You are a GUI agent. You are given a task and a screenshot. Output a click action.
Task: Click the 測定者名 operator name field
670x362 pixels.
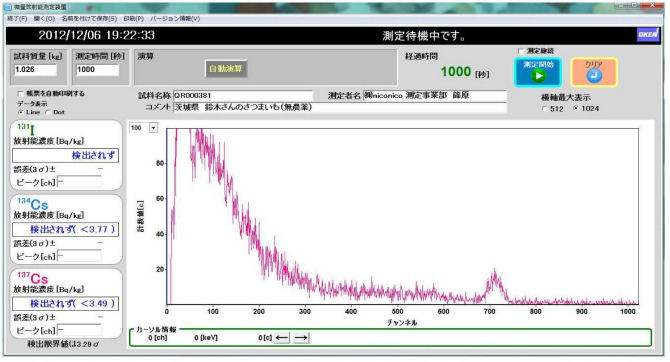pos(435,95)
